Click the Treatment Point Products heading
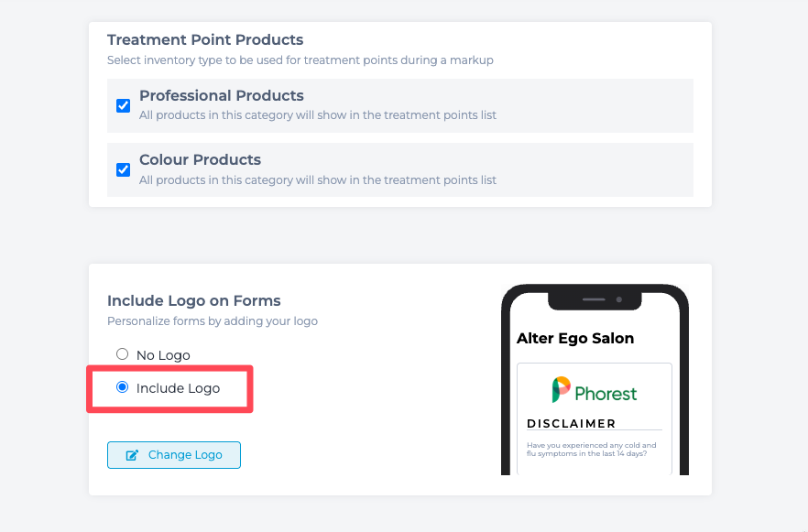Screen dimensions: 808x532 [x=205, y=39]
